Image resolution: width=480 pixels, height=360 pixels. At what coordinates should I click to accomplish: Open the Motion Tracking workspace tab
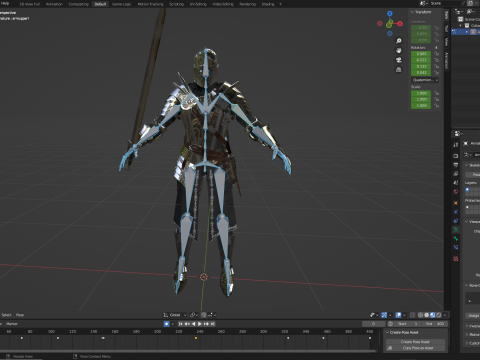(x=150, y=4)
